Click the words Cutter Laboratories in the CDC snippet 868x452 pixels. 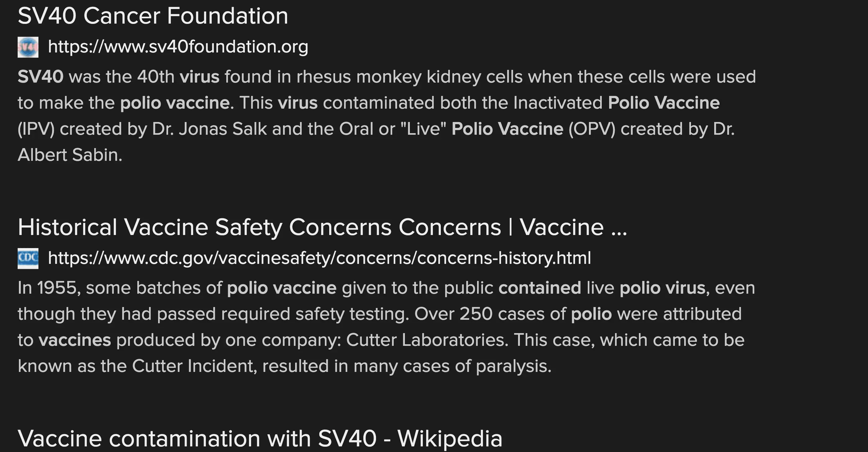pos(427,340)
